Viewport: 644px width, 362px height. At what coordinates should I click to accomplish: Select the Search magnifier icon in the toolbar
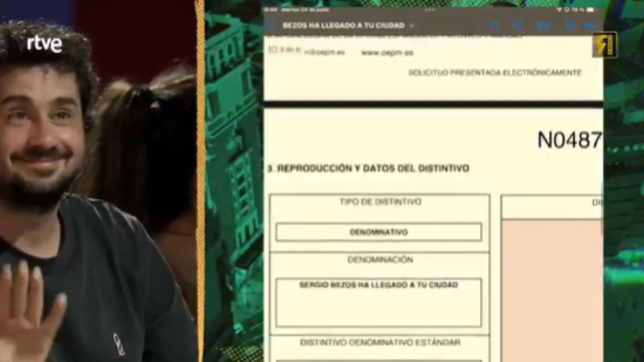click(517, 26)
